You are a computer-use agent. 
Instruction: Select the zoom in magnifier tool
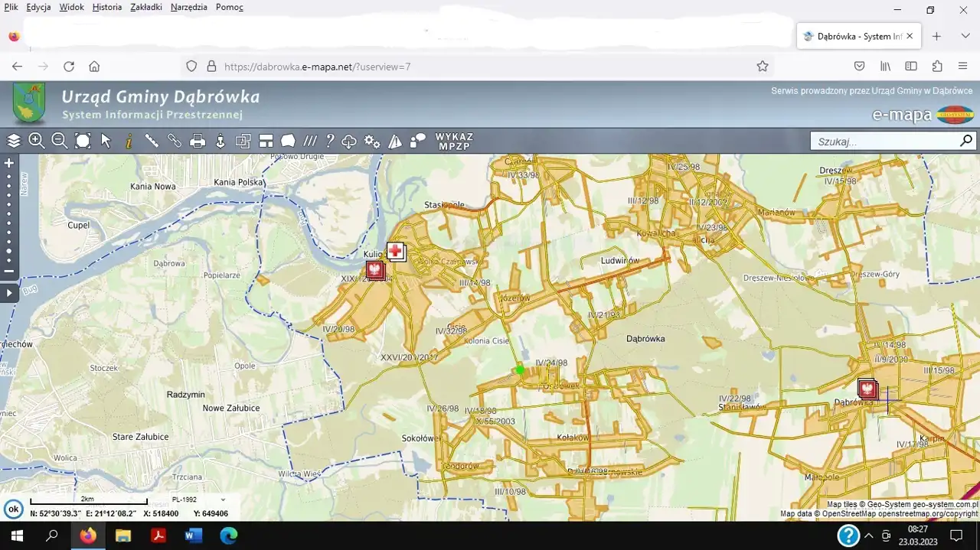click(x=36, y=141)
